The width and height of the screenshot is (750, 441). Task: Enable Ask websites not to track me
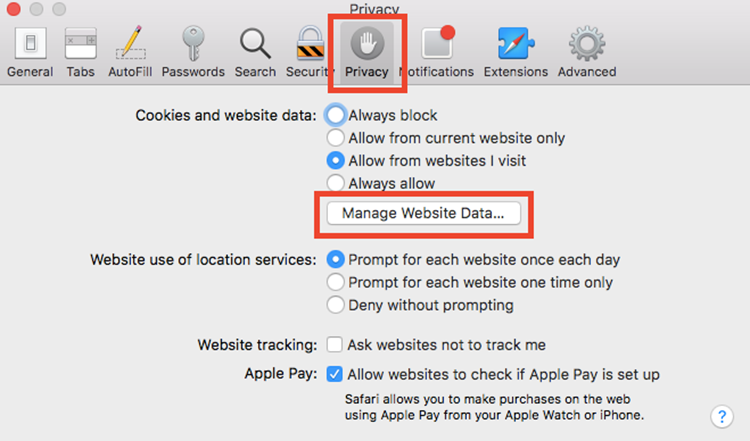336,345
